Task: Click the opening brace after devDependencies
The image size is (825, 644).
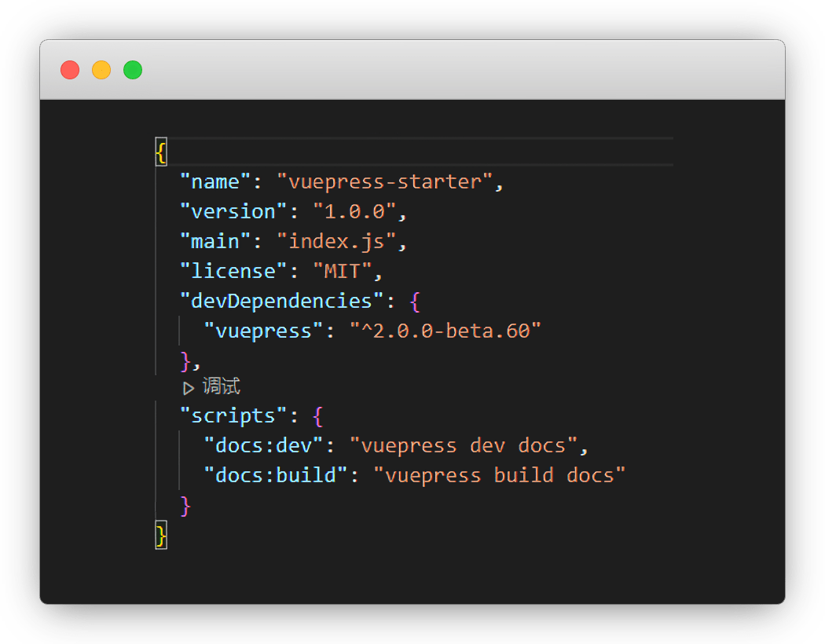Action: [x=414, y=300]
